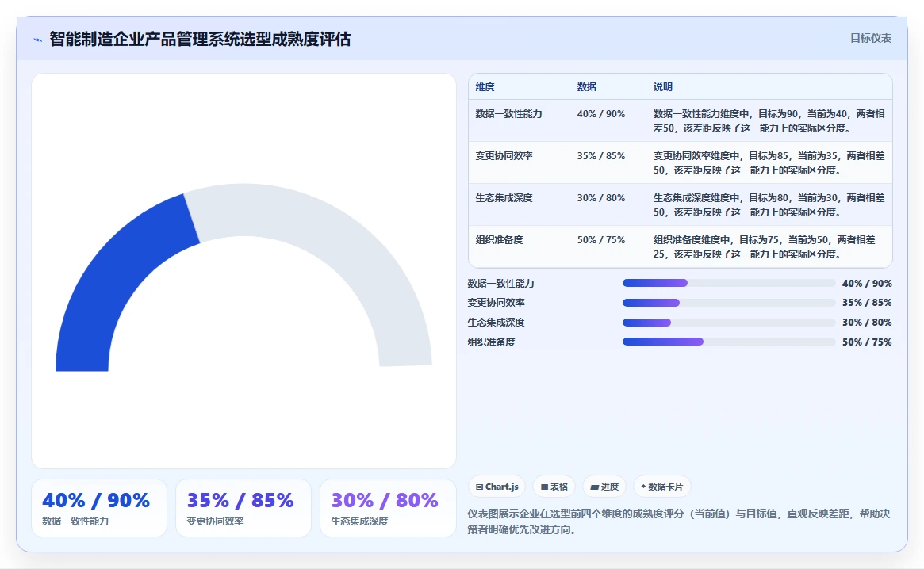Click table cell 40% / 90%
The image size is (924, 569).
[x=601, y=113]
